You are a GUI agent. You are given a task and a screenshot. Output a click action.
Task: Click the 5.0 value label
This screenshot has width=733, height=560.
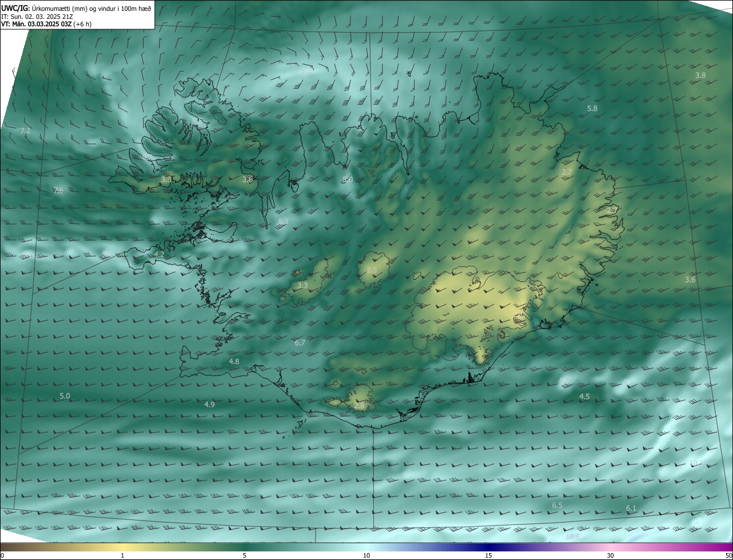tap(65, 396)
